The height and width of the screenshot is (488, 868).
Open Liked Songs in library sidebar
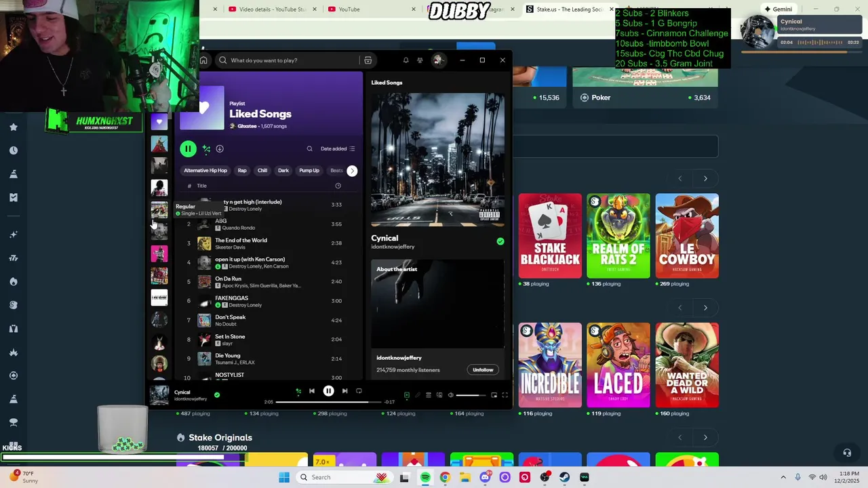coord(159,122)
